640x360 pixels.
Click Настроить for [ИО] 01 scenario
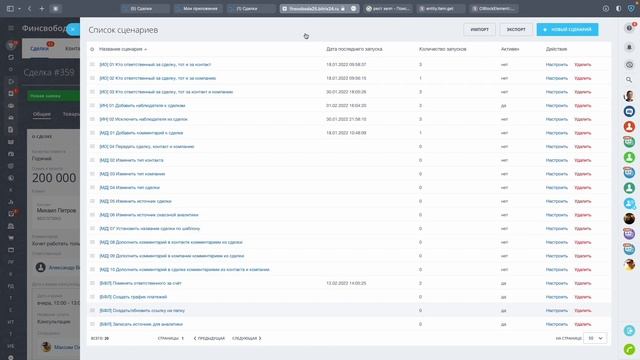[557, 64]
